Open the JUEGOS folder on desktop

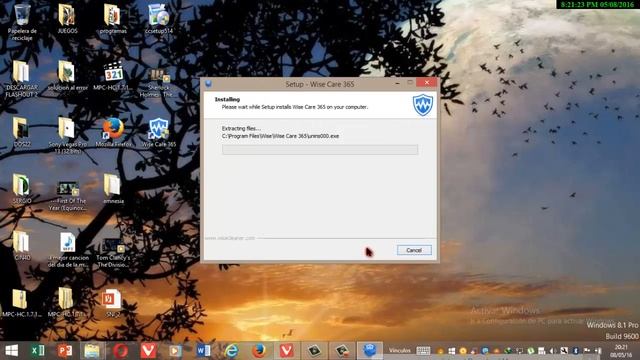tap(67, 18)
